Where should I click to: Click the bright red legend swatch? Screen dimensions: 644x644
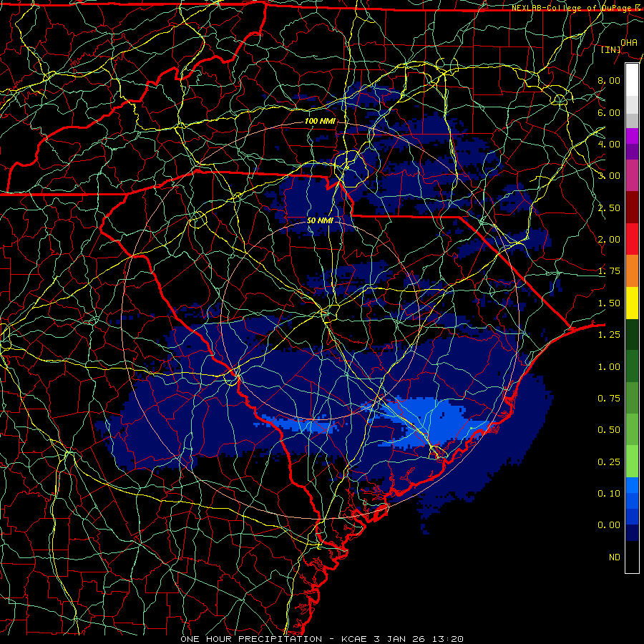[x=632, y=239]
